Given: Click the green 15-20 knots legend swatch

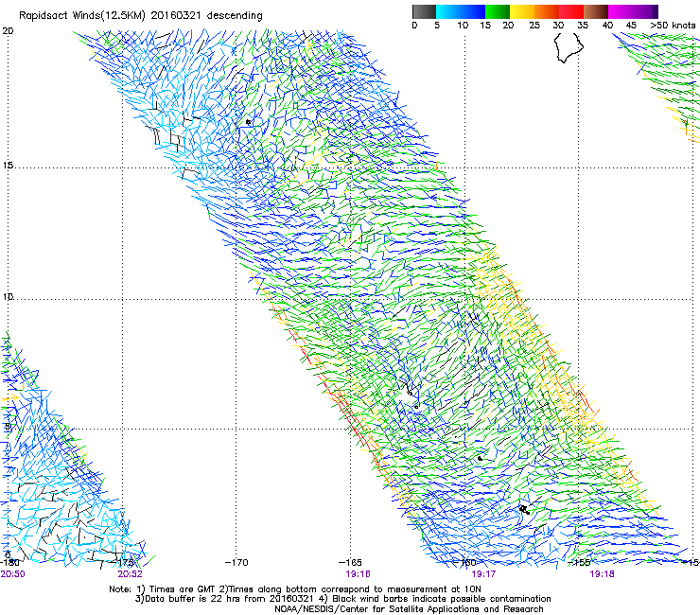Looking at the screenshot, I should (x=498, y=11).
